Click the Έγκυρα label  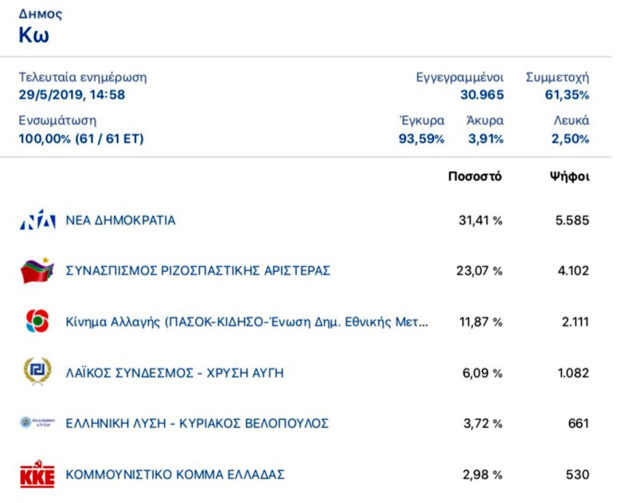pyautogui.click(x=422, y=121)
